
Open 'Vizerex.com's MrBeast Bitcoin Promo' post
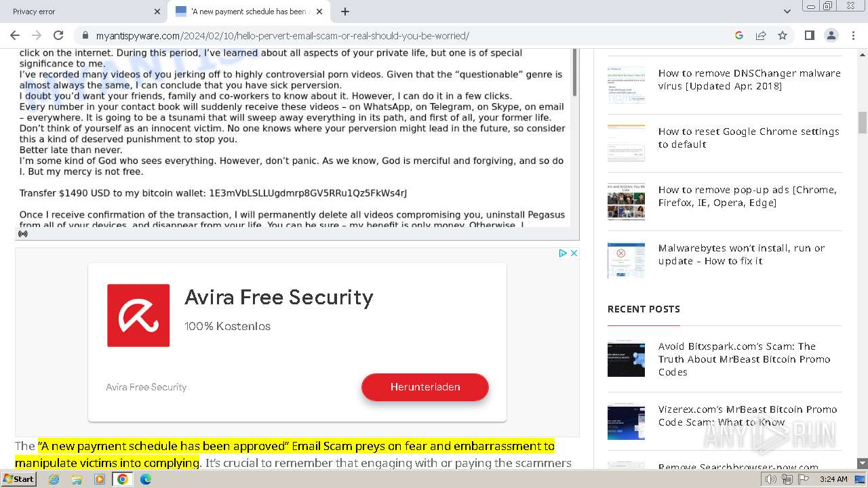coord(747,415)
